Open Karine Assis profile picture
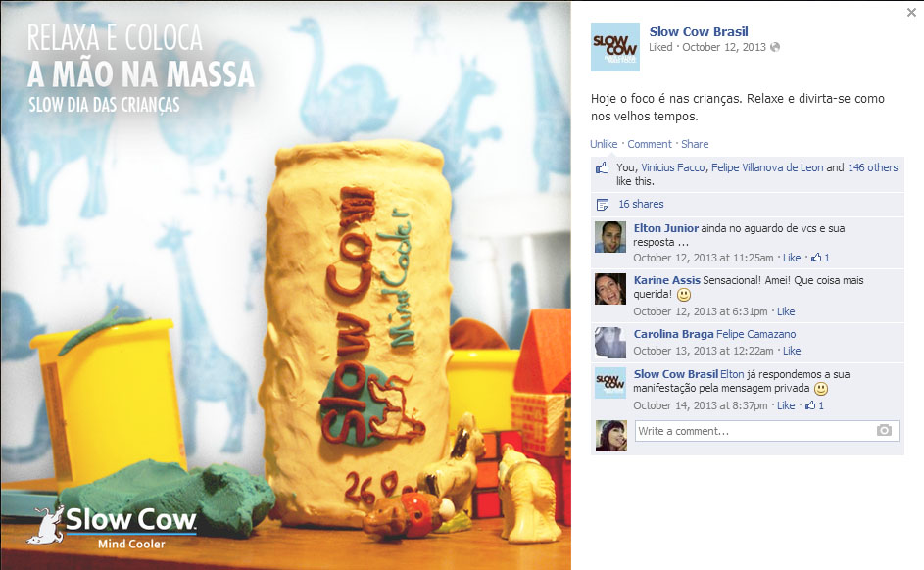Image resolution: width=924 pixels, height=570 pixels. point(609,289)
